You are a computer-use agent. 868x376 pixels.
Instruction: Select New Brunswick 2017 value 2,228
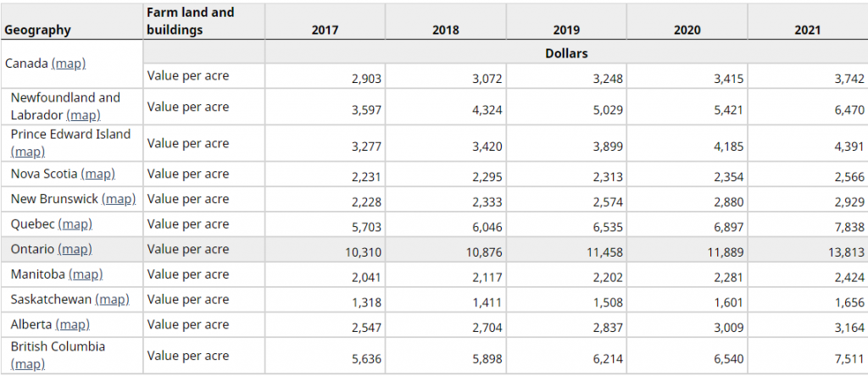366,202
